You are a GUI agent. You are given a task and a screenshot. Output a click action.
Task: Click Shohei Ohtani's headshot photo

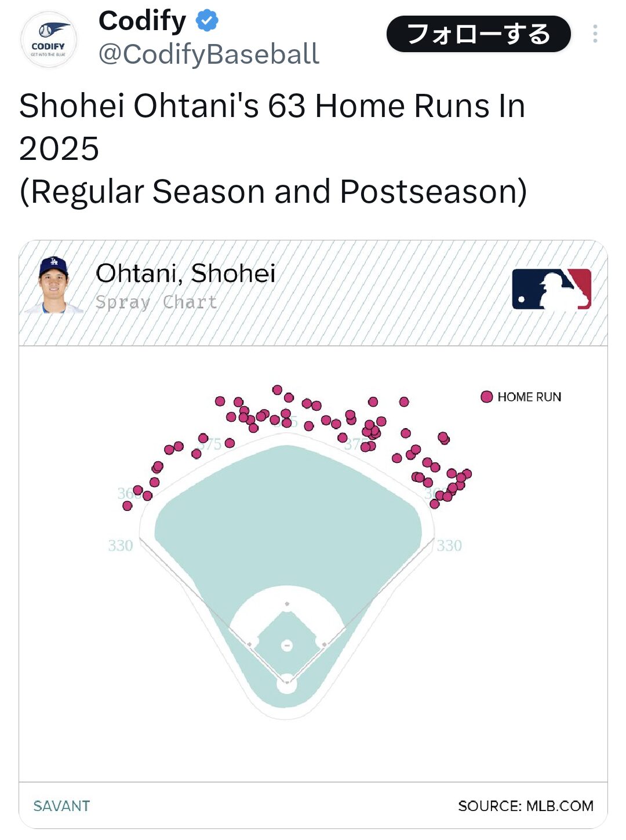[x=54, y=285]
